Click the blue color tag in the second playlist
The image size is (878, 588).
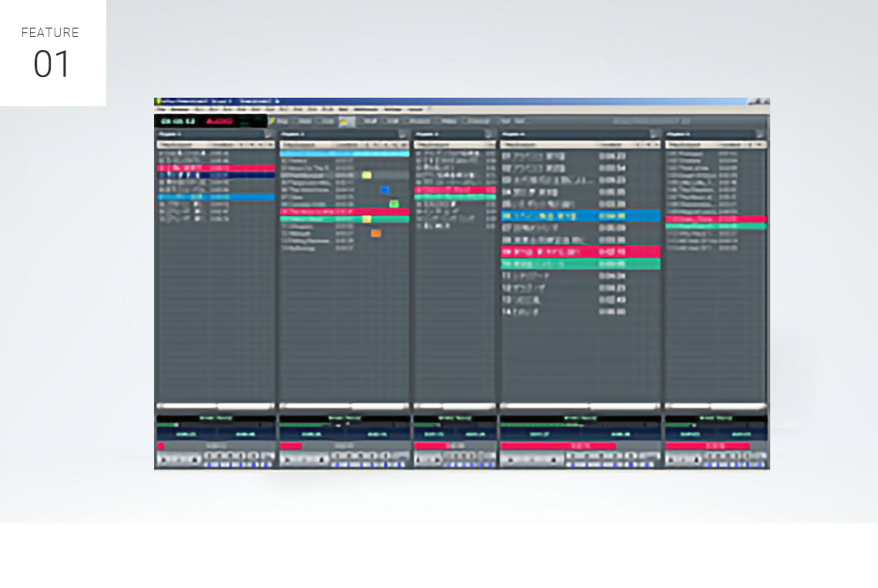(x=384, y=190)
